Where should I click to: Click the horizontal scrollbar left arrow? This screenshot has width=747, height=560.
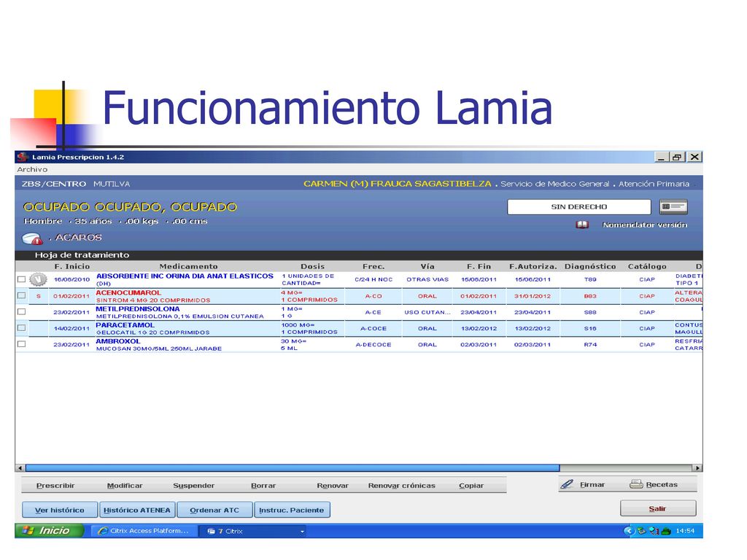tap(20, 467)
